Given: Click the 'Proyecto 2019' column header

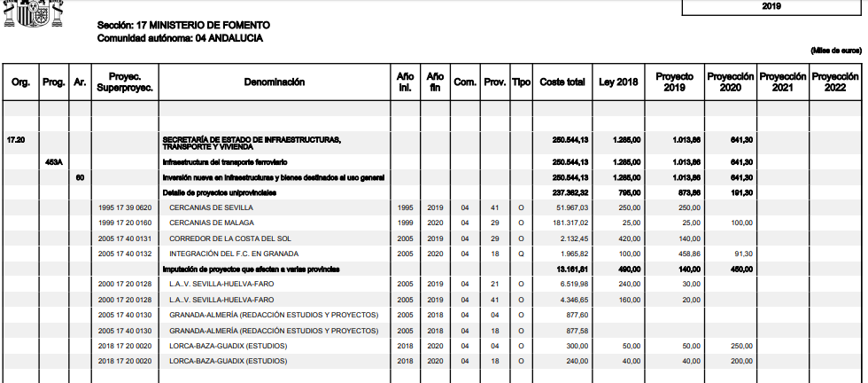Looking at the screenshot, I should click(x=674, y=82).
